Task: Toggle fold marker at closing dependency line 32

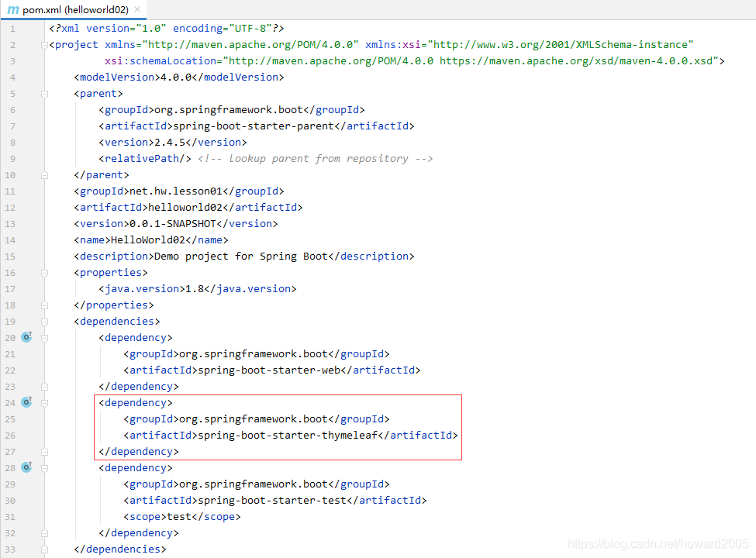Action: click(44, 533)
